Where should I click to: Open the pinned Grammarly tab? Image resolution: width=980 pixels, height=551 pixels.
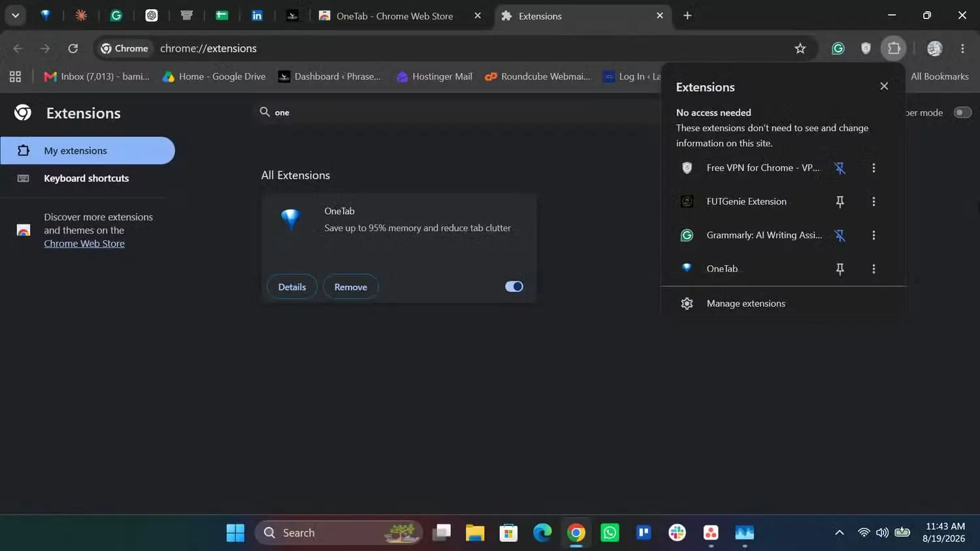pyautogui.click(x=116, y=16)
